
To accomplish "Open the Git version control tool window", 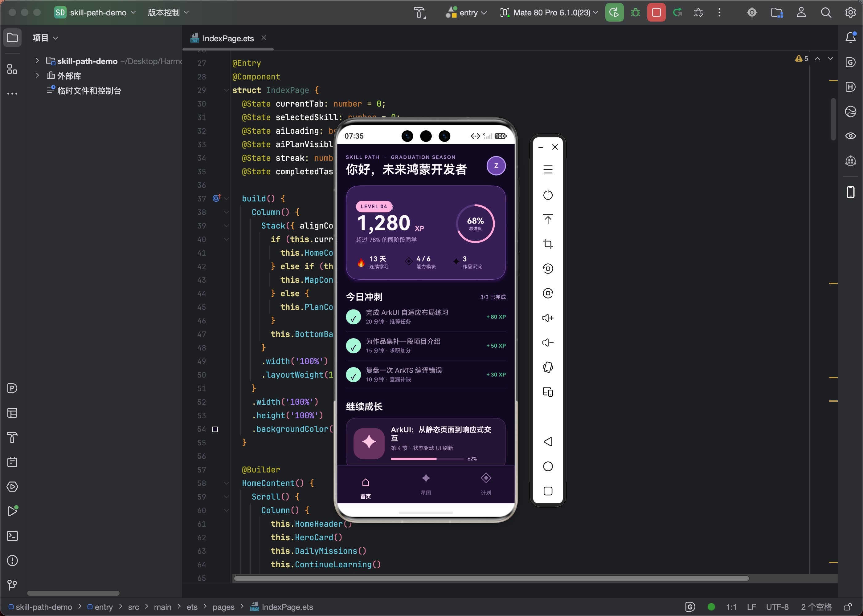I will point(13,585).
